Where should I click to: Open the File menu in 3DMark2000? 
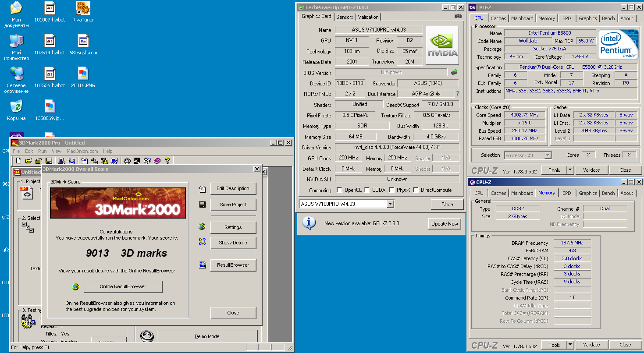(16, 151)
